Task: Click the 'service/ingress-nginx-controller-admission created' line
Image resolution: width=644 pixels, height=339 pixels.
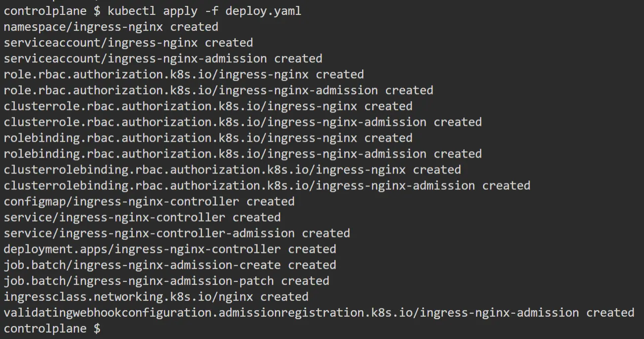Action: (x=176, y=233)
